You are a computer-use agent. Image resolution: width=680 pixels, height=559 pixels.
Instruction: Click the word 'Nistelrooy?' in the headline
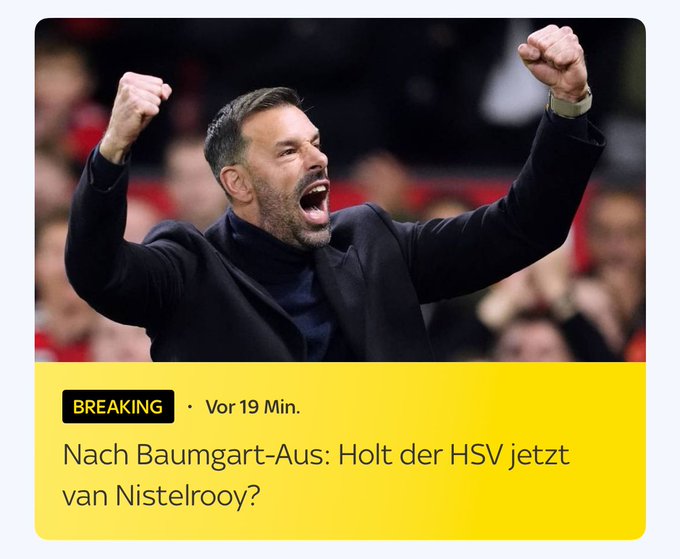click(x=188, y=495)
